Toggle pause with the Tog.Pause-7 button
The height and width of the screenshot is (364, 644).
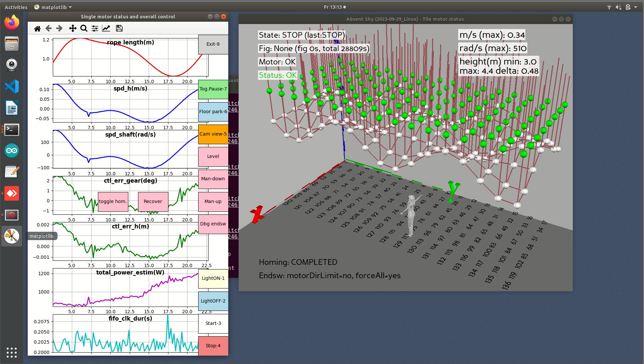pyautogui.click(x=213, y=89)
